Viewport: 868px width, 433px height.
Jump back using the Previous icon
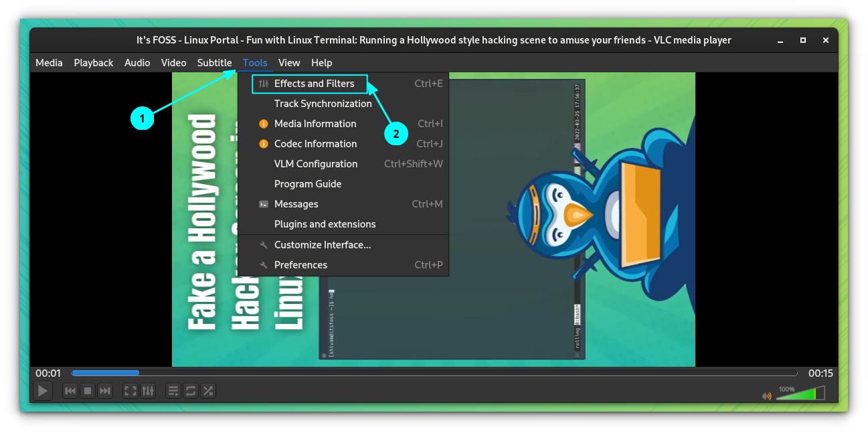pos(70,390)
